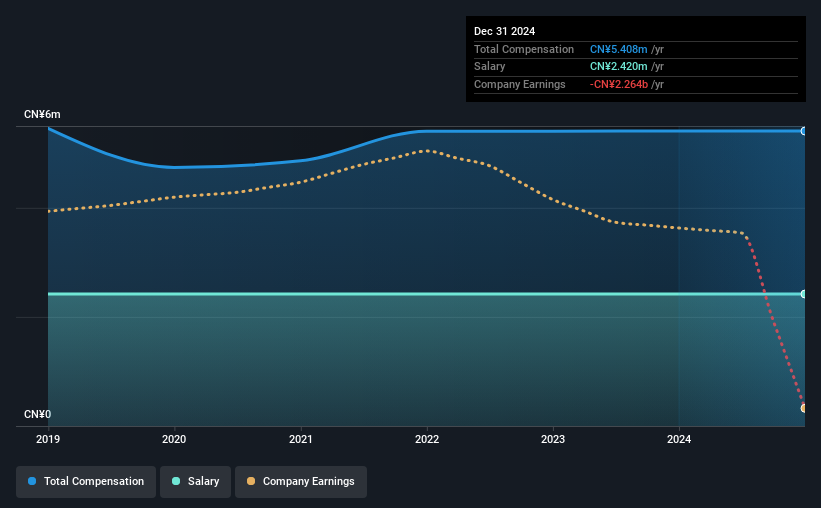Click the 2023 x-axis label

coord(553,439)
